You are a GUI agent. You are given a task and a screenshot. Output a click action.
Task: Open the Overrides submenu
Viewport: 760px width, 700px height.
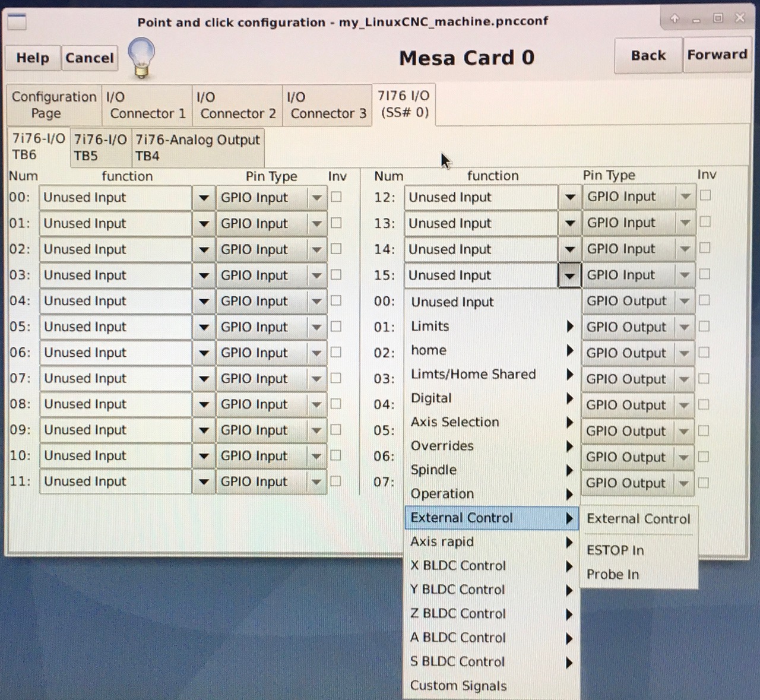491,446
